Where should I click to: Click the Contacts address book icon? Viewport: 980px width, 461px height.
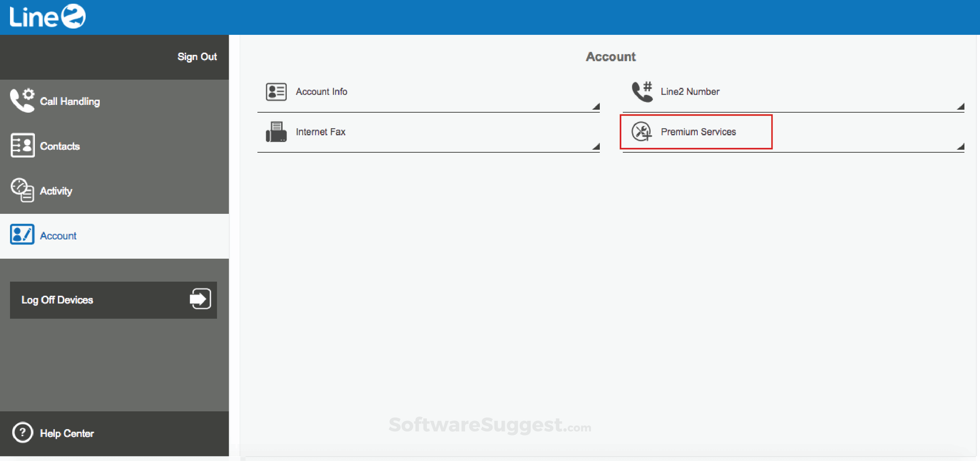coord(23,145)
